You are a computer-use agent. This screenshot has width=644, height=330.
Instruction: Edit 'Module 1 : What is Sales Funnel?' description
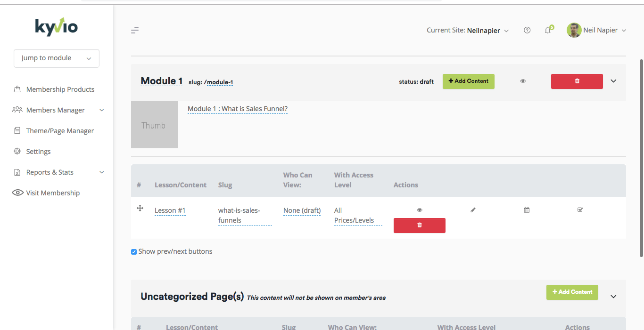tap(238, 109)
